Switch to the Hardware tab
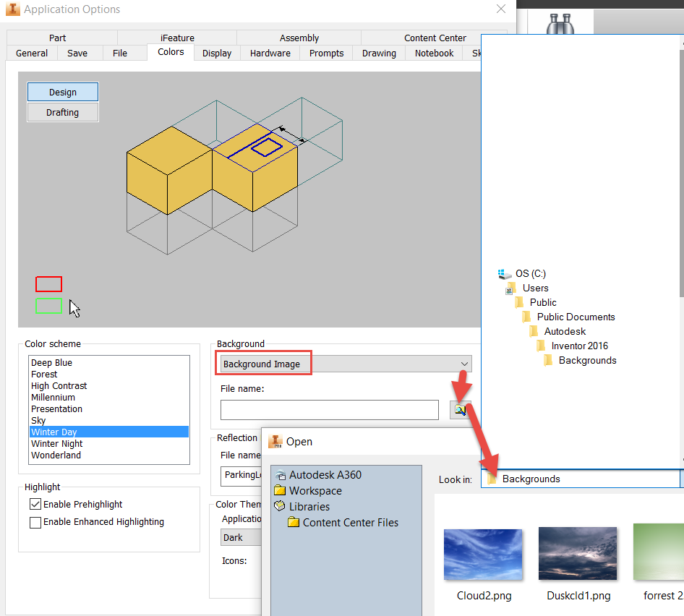The image size is (684, 616). pyautogui.click(x=270, y=54)
